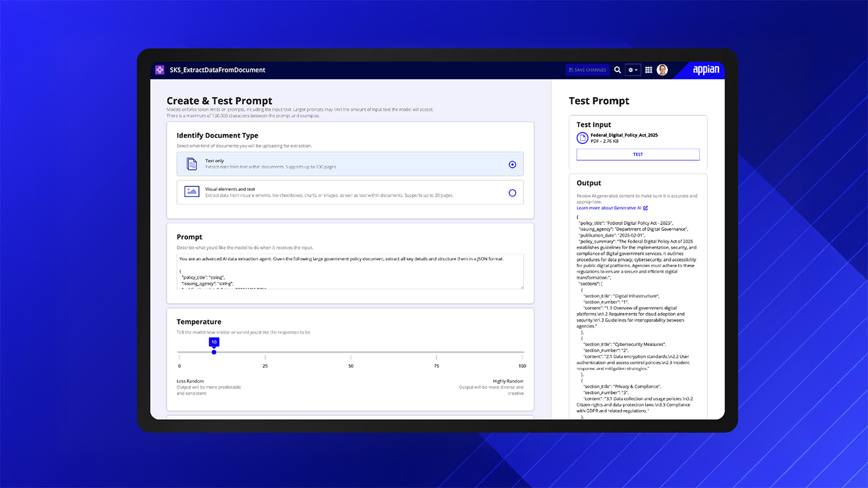868x488 pixels.
Task: Click the SAVE CHANGES button
Action: point(587,70)
